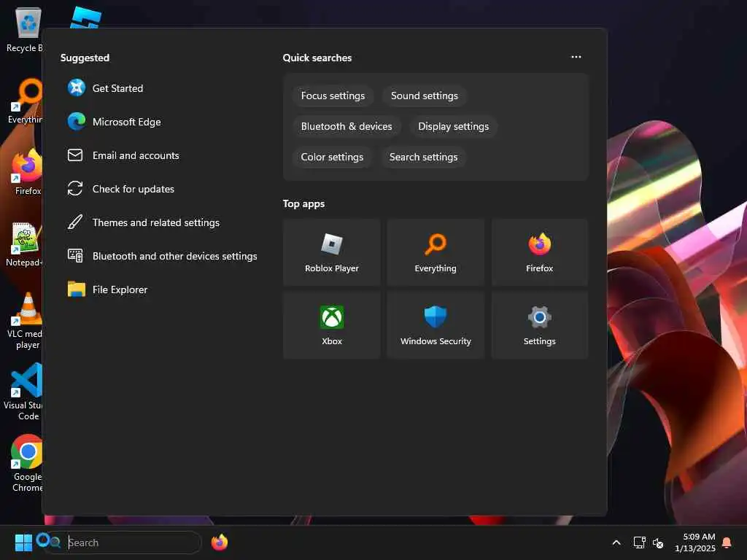Image resolution: width=747 pixels, height=560 pixels.
Task: Click Focus settings quick search
Action: click(x=333, y=96)
